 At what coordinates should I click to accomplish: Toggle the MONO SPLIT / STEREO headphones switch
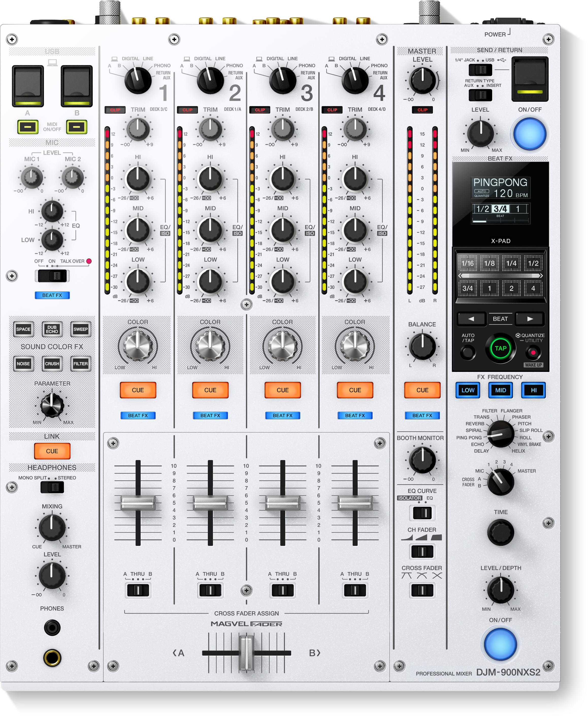[52, 487]
